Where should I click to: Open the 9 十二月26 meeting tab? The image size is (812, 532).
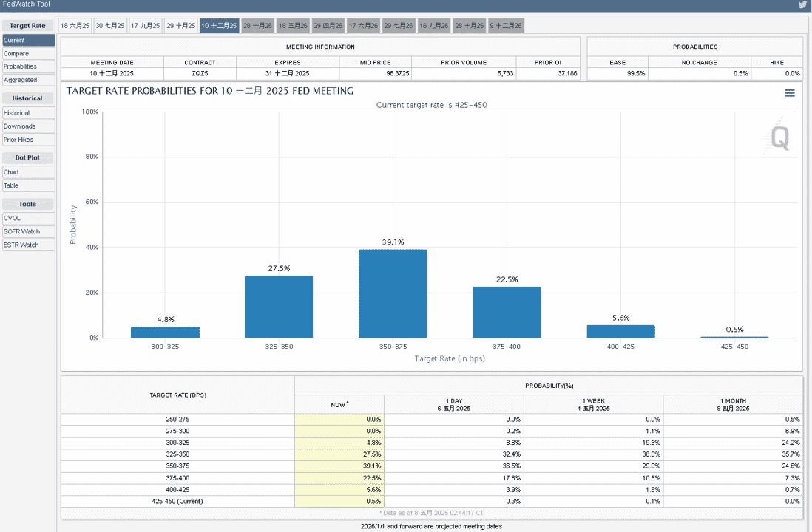pos(506,26)
